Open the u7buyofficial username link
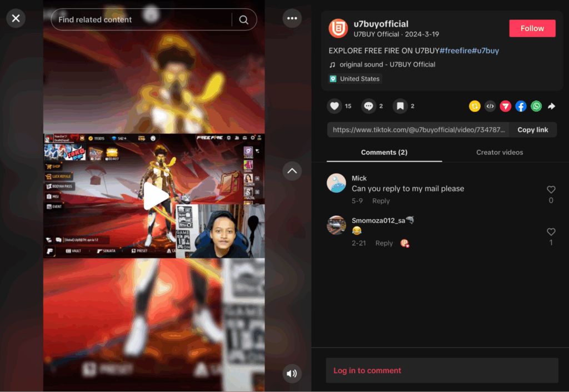Image resolution: width=569 pixels, height=392 pixels. tap(381, 24)
